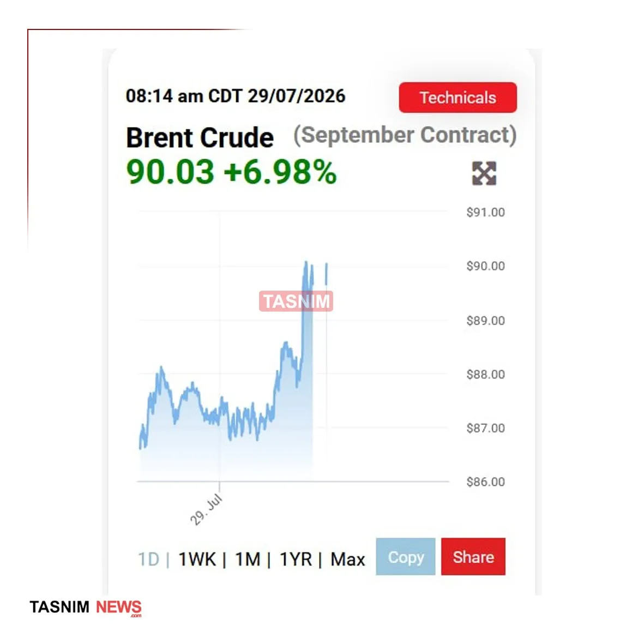Click the $88.00 axis label

pos(485,375)
